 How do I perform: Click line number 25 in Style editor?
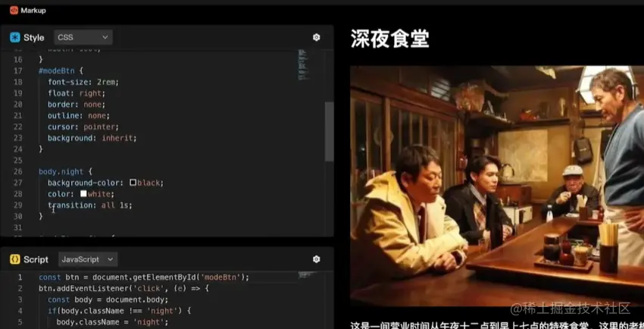[x=17, y=160]
